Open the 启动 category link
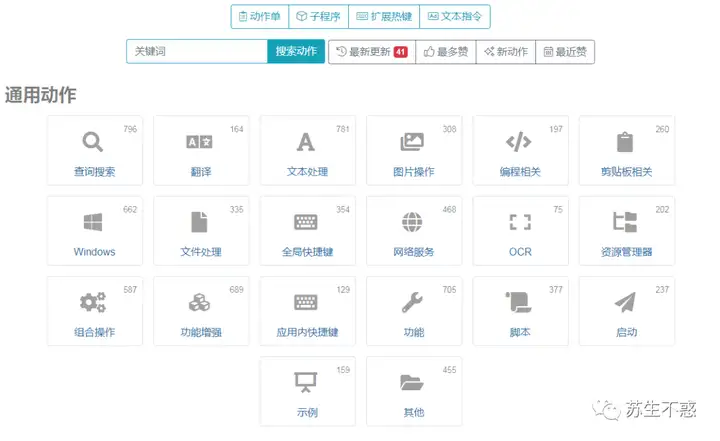Viewport: 720px width, 441px height. (627, 332)
